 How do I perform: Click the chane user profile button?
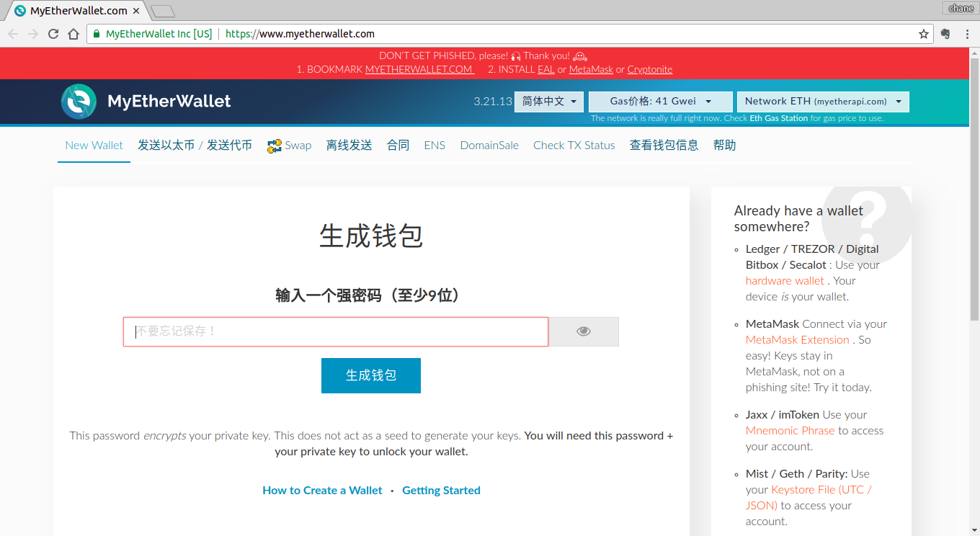point(961,8)
